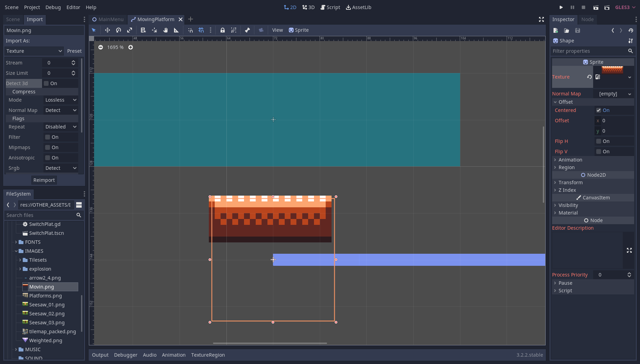Open the Import As Texture dropdown
Image resolution: width=640 pixels, height=364 pixels.
[34, 51]
